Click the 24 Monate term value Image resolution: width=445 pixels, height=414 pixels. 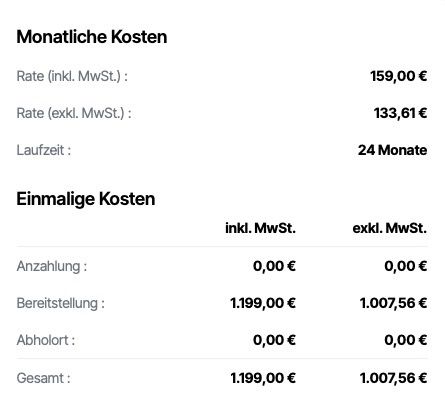[x=392, y=150]
